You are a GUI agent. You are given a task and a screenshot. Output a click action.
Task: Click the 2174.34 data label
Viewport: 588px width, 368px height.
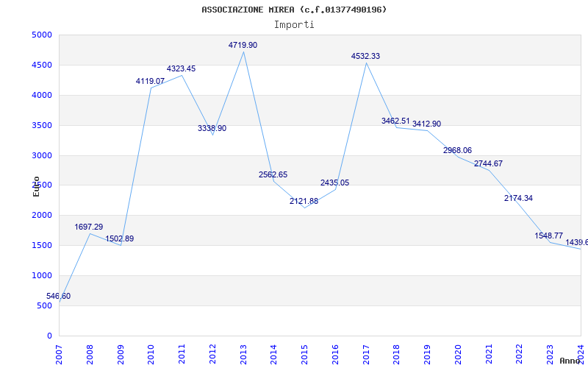(518, 198)
